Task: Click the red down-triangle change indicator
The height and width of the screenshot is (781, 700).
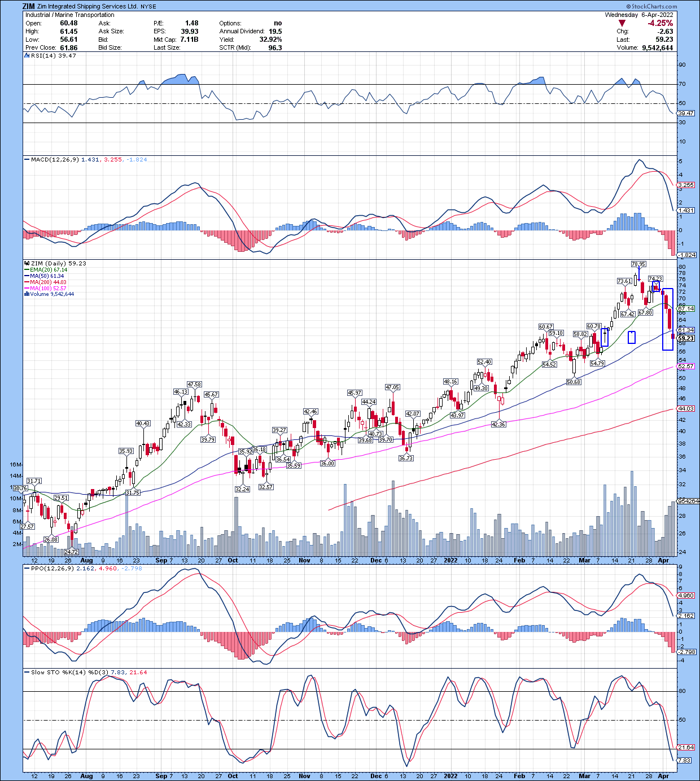Action: tap(622, 23)
